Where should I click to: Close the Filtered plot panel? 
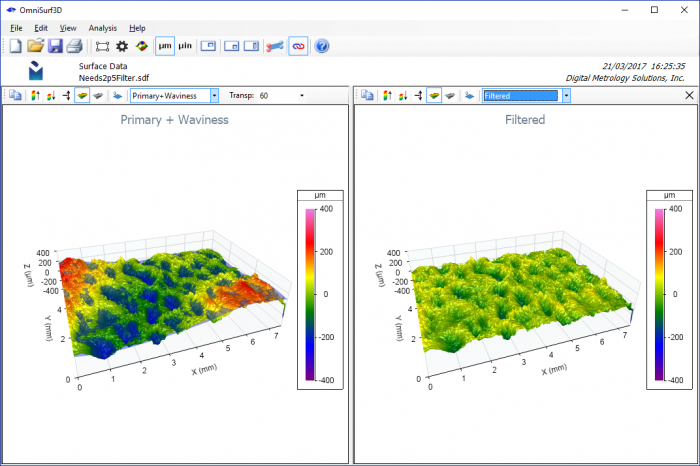pyautogui.click(x=689, y=95)
